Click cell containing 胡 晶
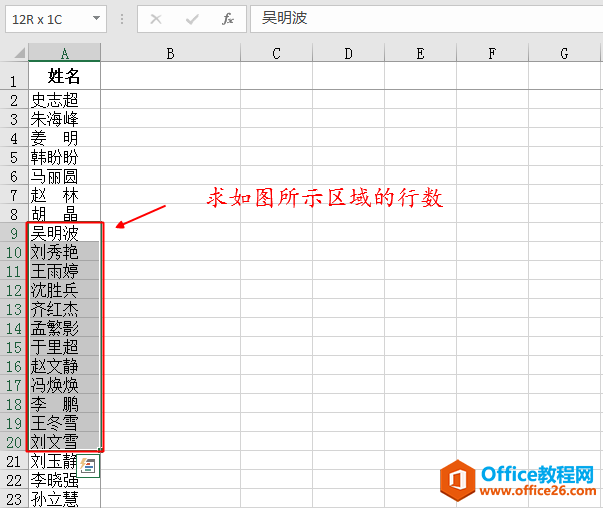Screen dimensions: 603x508 point(65,213)
